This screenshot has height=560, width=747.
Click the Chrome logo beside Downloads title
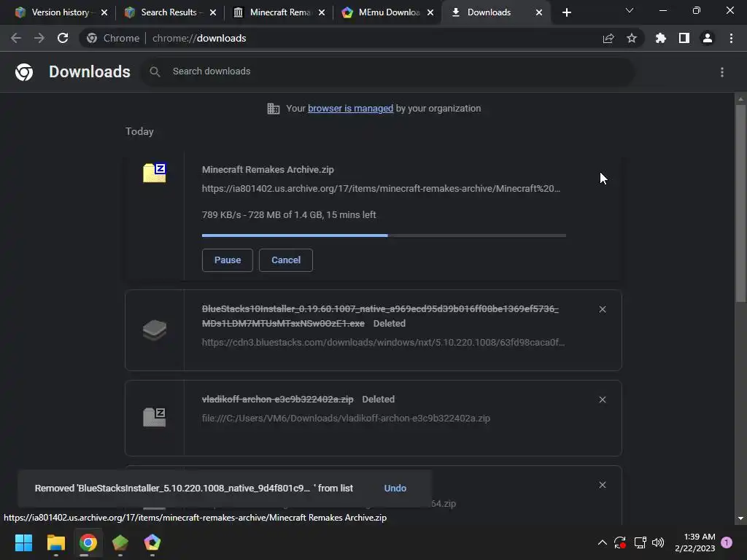[x=24, y=72]
